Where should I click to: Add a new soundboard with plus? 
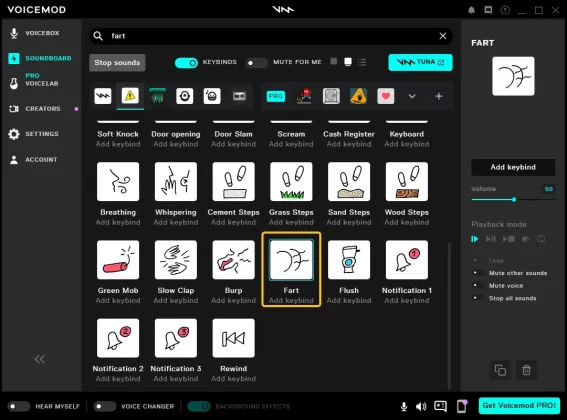coord(439,96)
